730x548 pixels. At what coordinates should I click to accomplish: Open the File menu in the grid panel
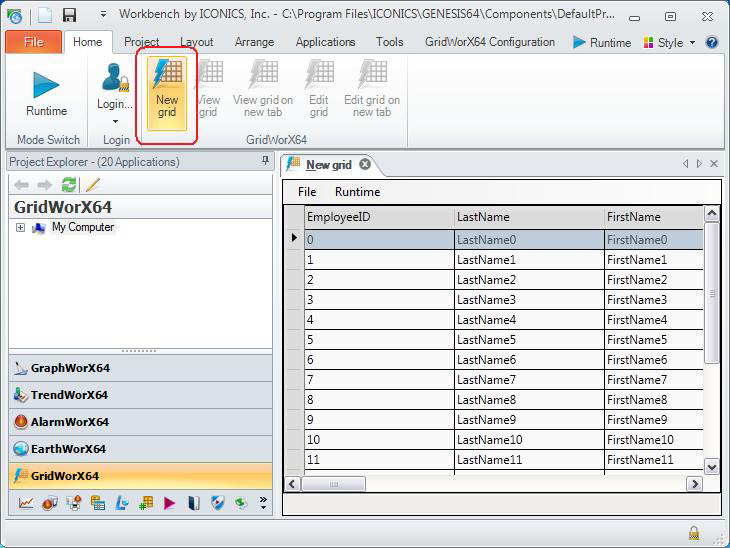tap(307, 192)
